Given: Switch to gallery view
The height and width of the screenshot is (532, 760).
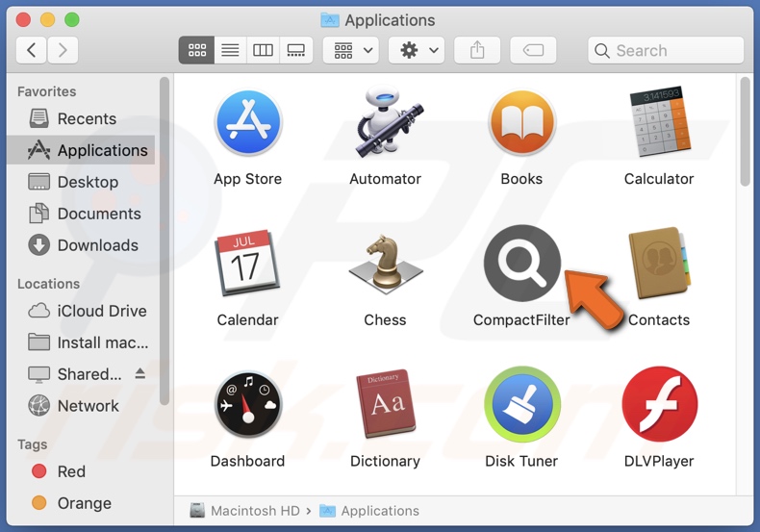Looking at the screenshot, I should point(295,50).
